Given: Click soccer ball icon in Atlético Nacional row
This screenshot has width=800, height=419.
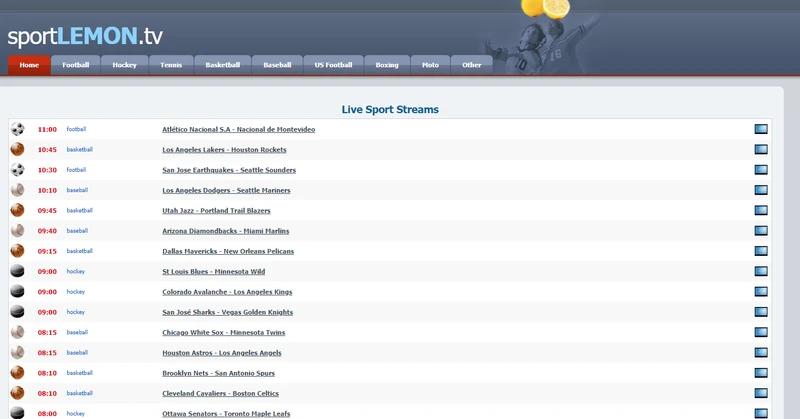Looking at the screenshot, I should pyautogui.click(x=17, y=129).
